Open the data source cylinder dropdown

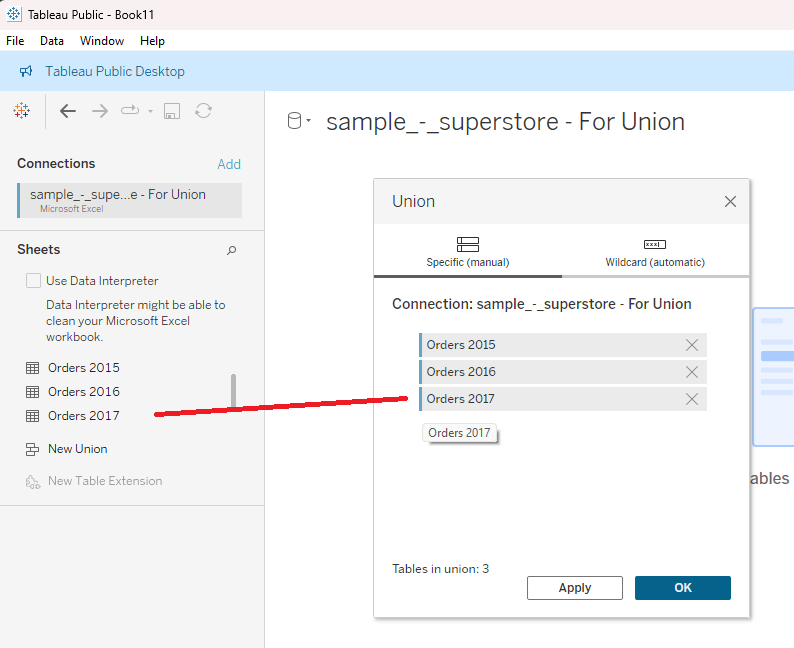[x=299, y=122]
